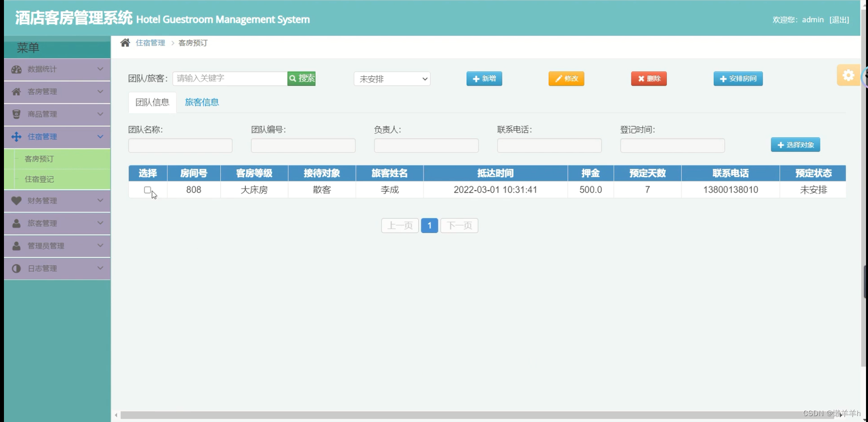868x422 pixels.
Task: Click the 安排房间 button
Action: click(x=738, y=79)
